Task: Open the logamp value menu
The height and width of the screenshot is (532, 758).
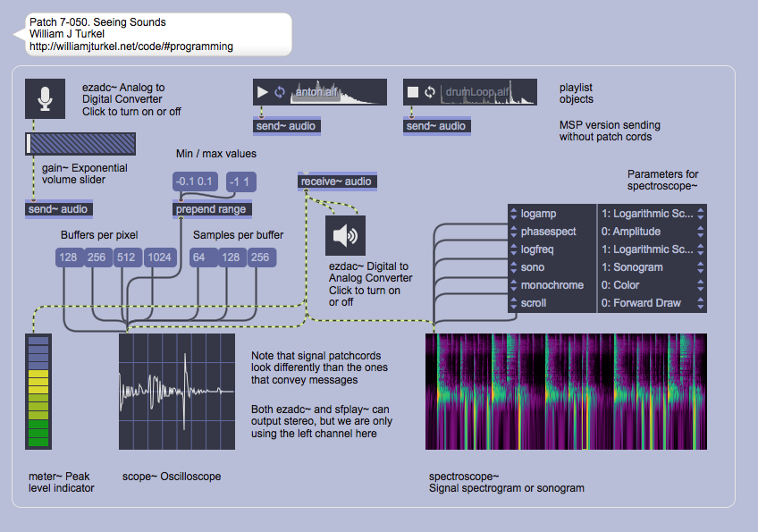Action: (x=651, y=214)
